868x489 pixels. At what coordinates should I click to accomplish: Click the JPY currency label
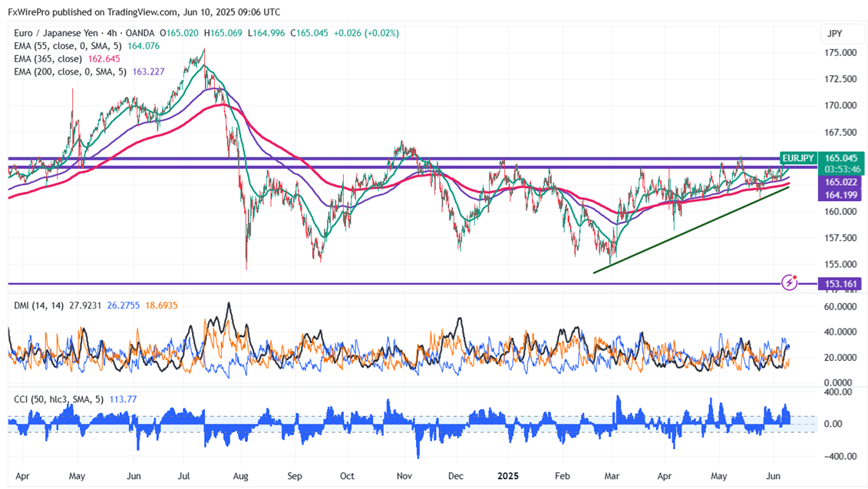(x=834, y=34)
